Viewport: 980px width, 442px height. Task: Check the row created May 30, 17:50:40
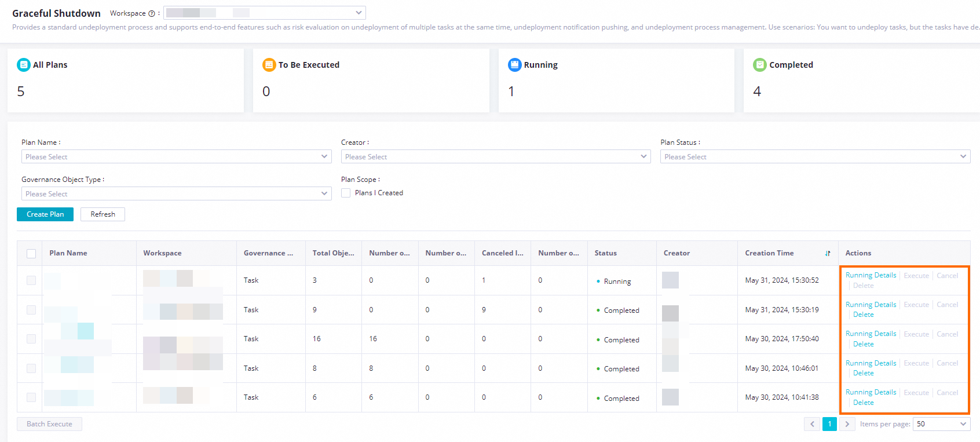tap(31, 339)
